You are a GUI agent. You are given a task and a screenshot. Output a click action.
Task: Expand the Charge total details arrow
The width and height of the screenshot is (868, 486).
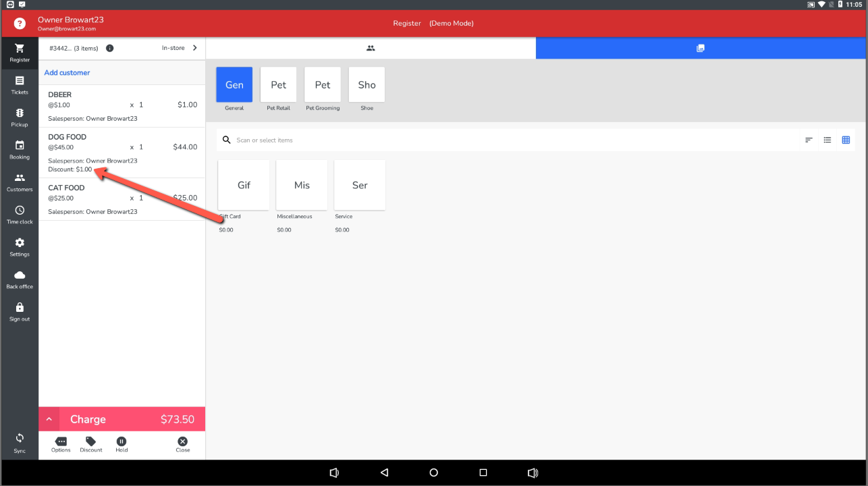click(x=49, y=419)
